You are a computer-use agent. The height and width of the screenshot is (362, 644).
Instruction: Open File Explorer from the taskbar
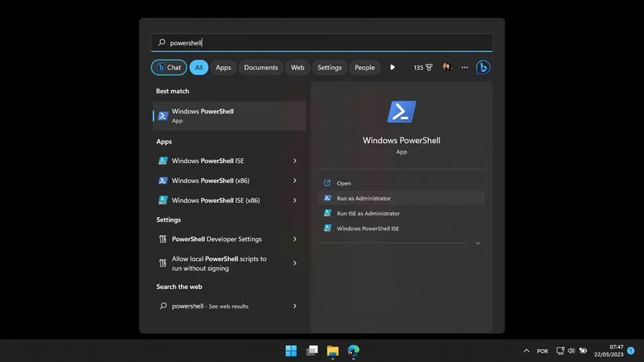pyautogui.click(x=333, y=351)
